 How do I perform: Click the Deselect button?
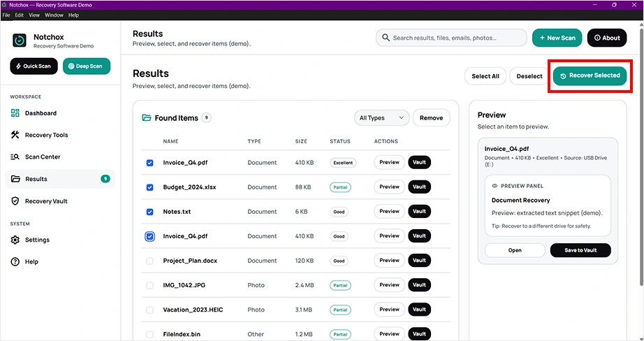coord(529,76)
